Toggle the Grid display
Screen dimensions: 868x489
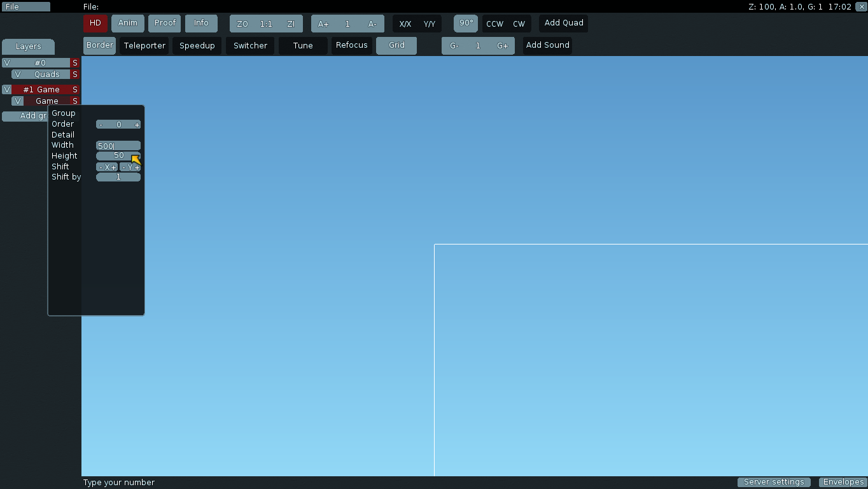click(x=396, y=46)
